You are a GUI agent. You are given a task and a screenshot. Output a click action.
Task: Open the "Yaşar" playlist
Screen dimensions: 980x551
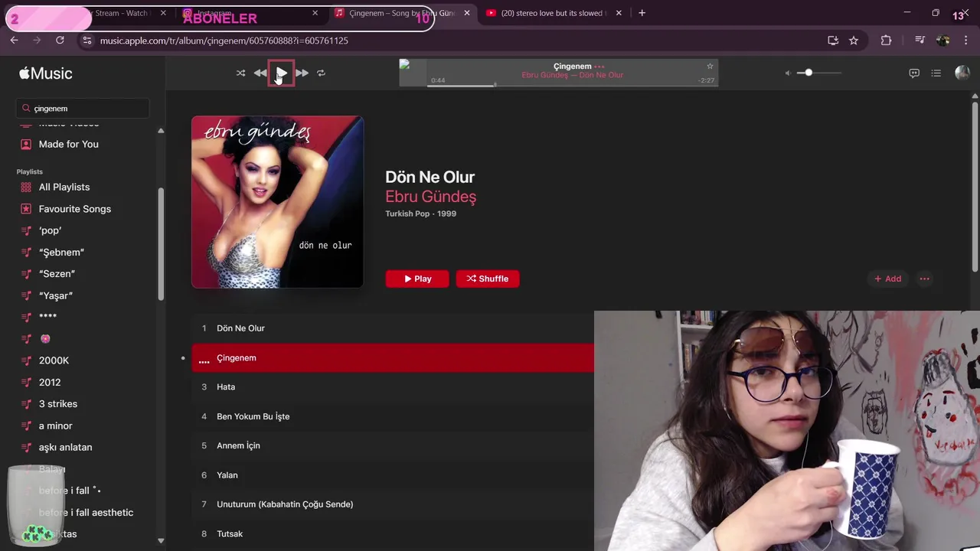click(55, 295)
